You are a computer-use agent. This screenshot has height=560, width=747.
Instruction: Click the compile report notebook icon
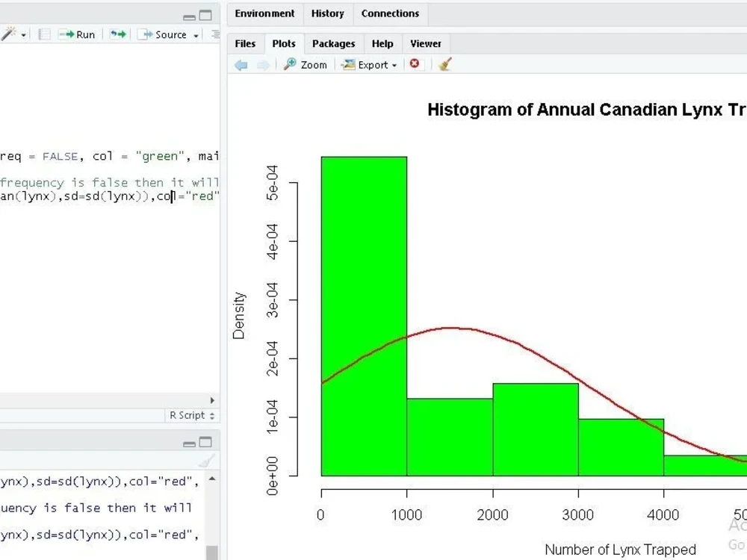43,34
